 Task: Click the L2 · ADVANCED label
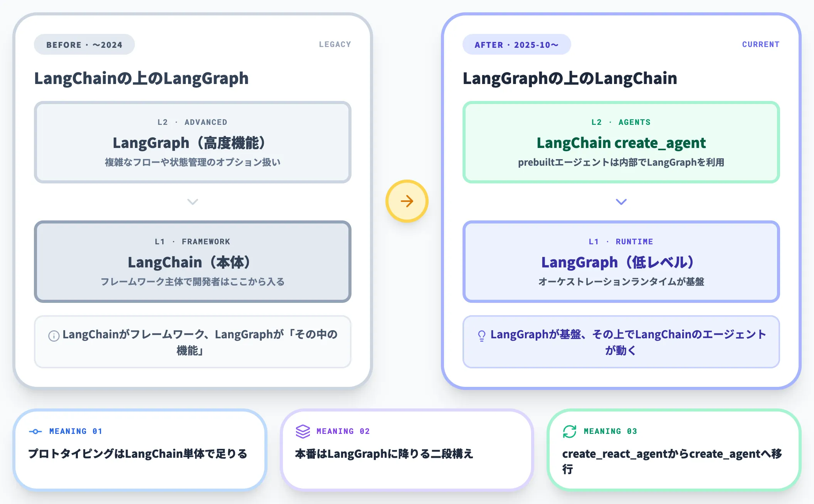click(x=192, y=122)
